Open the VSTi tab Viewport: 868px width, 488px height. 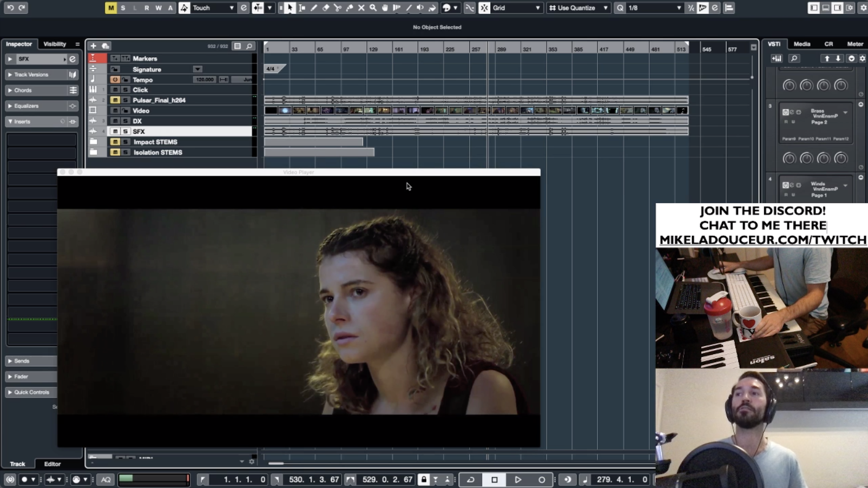coord(774,44)
